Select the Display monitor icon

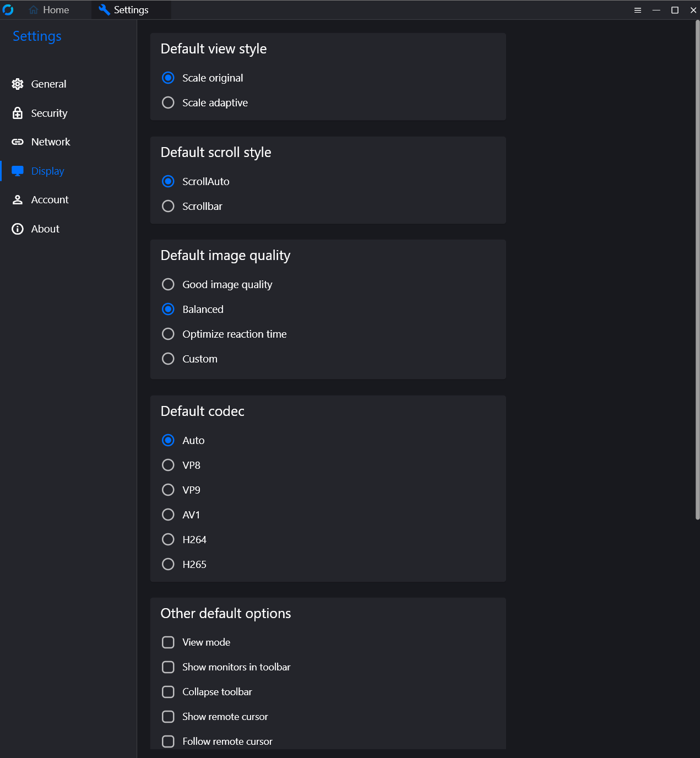pos(18,171)
